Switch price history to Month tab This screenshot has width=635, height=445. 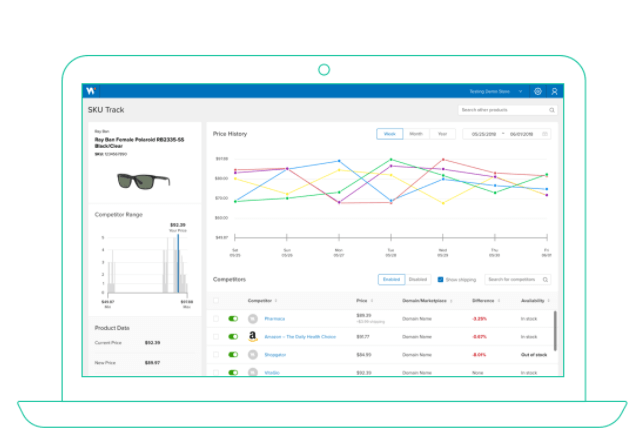tap(416, 134)
